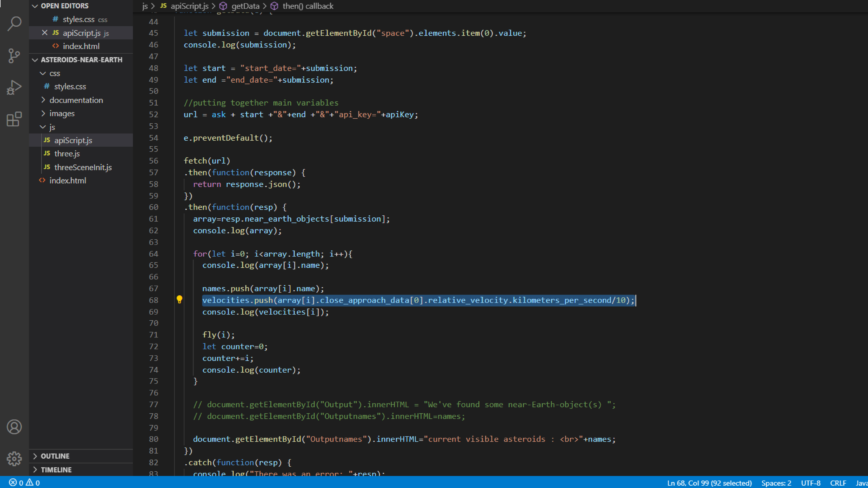
Task: Open threeSceneInit.js from the explorer
Action: [83, 167]
